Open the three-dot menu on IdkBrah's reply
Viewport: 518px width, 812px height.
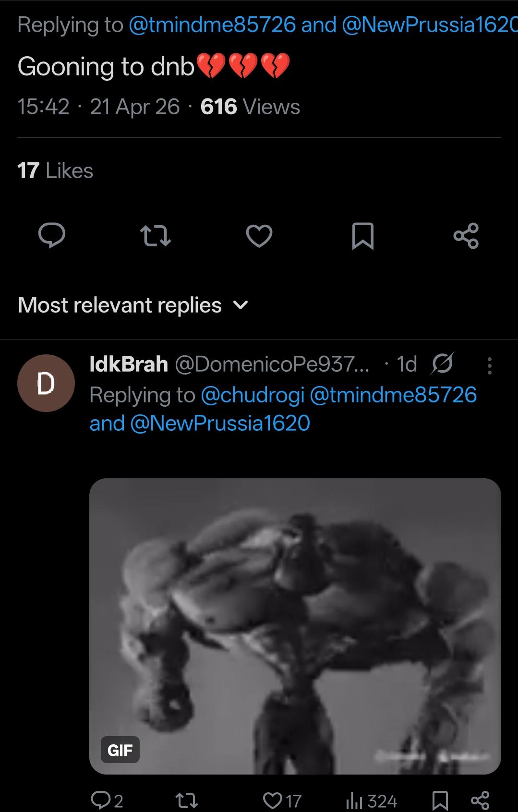[489, 366]
